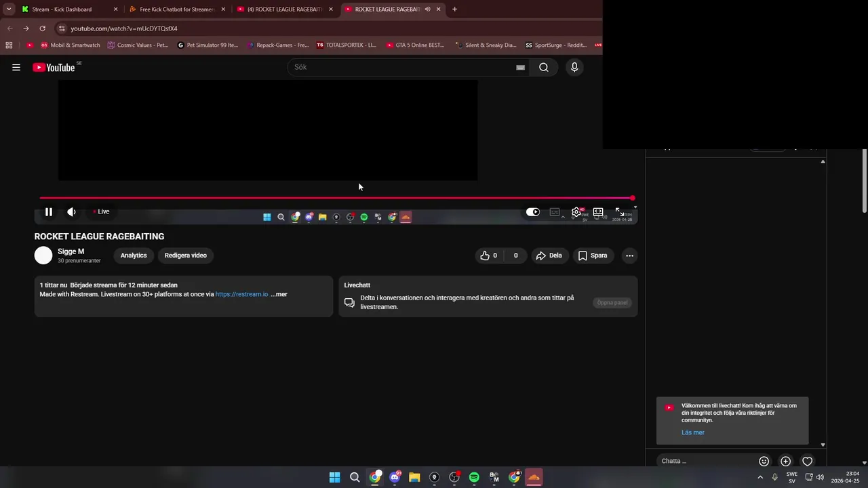Open a new browser tab
868x488 pixels.
454,9
